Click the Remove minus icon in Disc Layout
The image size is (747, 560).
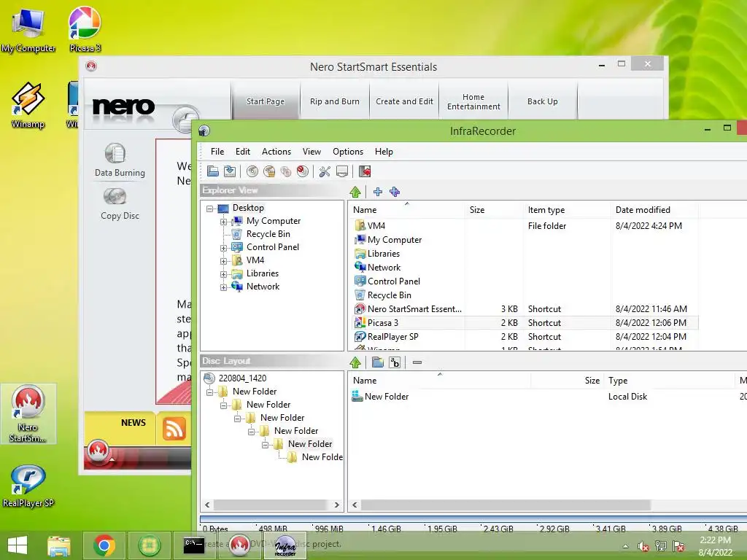(x=417, y=362)
